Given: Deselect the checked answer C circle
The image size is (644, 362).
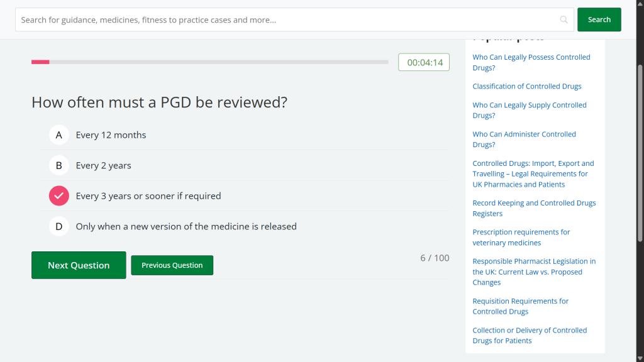Looking at the screenshot, I should (x=59, y=196).
